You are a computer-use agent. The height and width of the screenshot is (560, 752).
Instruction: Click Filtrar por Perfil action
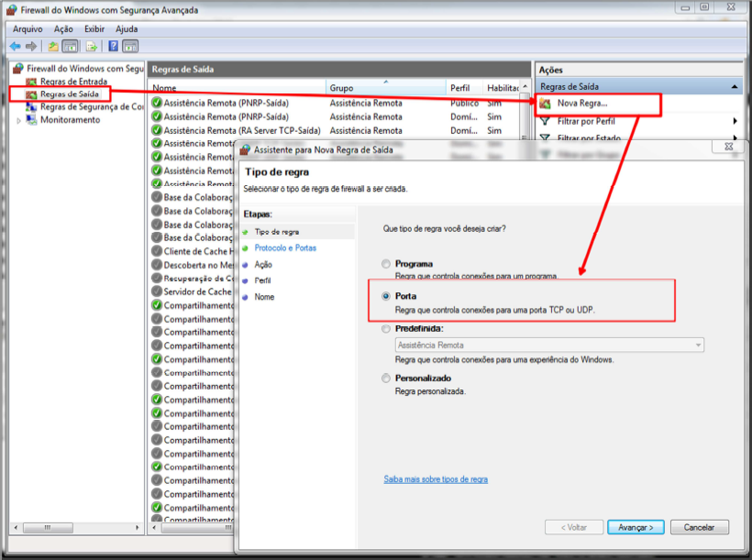click(586, 121)
